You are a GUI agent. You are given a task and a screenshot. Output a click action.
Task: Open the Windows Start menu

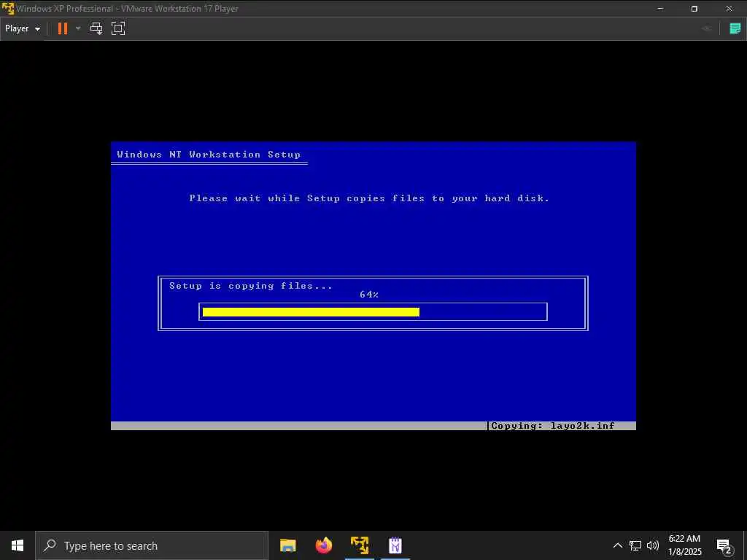[18, 545]
